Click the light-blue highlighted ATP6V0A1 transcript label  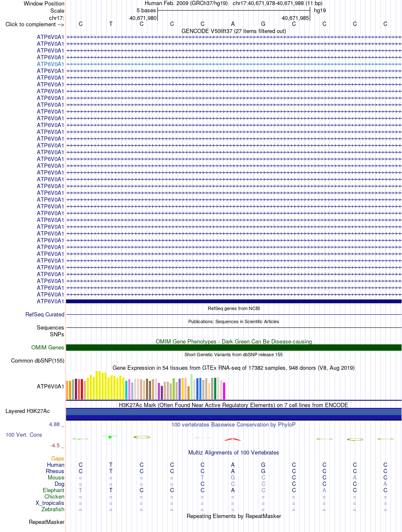50,64
